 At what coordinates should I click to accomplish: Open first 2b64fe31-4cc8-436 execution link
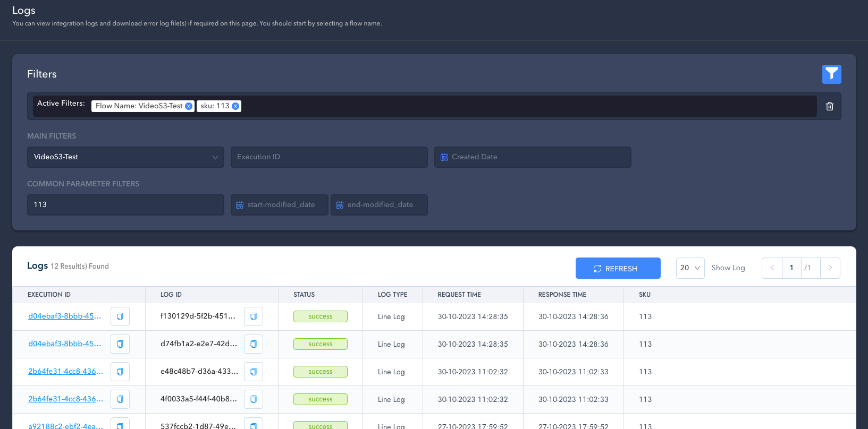(x=65, y=372)
